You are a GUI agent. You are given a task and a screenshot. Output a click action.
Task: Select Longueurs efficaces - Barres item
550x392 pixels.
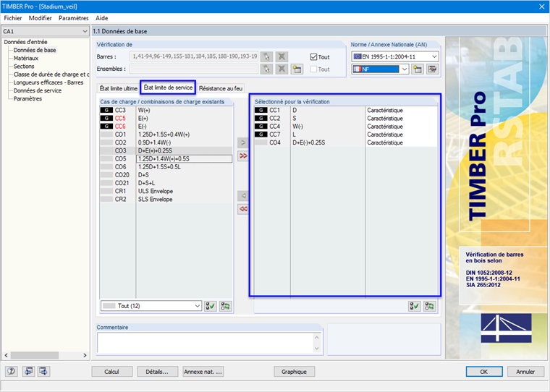click(48, 82)
